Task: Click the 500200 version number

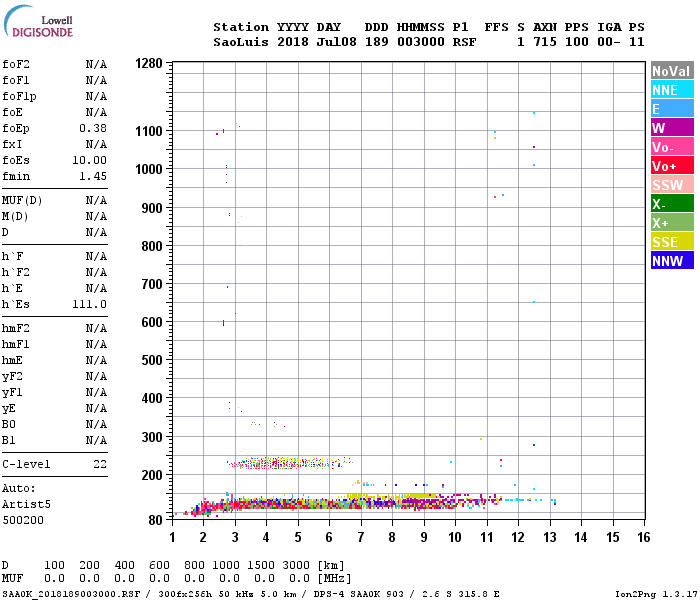Action: (x=23, y=520)
